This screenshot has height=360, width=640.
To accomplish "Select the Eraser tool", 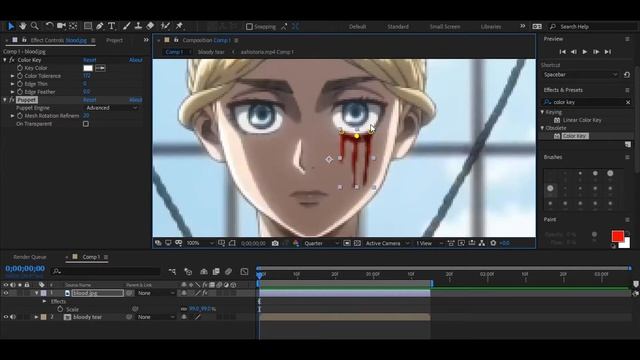I will click(x=151, y=26).
